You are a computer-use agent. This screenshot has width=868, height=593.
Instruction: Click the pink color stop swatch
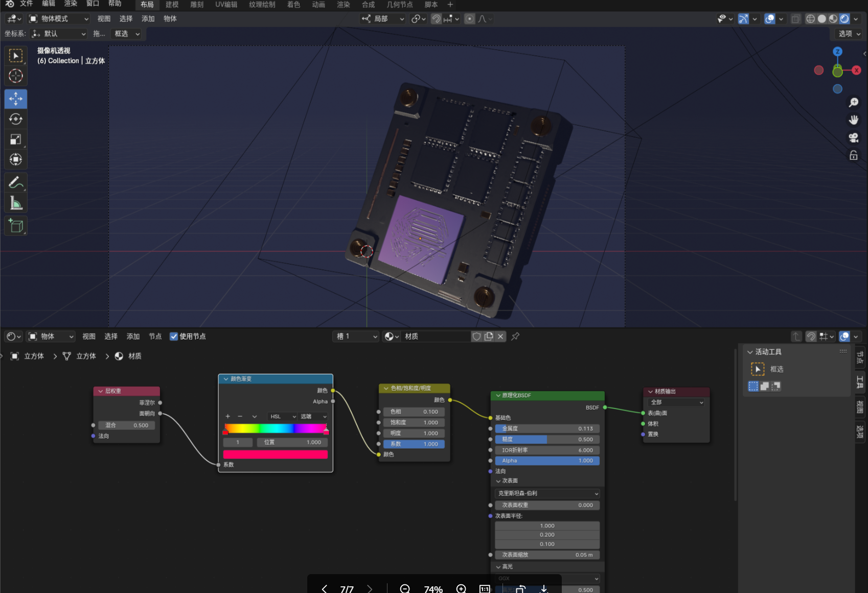pos(276,454)
